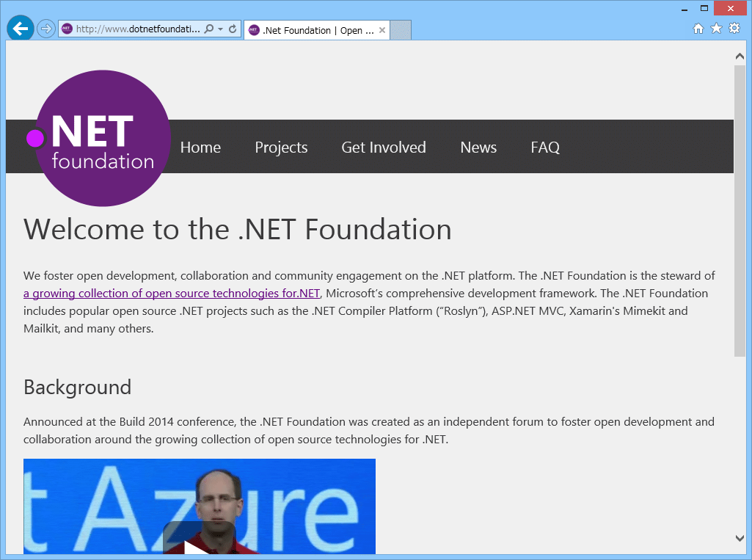Viewport: 752px width, 560px height.
Task: Click the site favicon on the browser tab
Action: (254, 30)
